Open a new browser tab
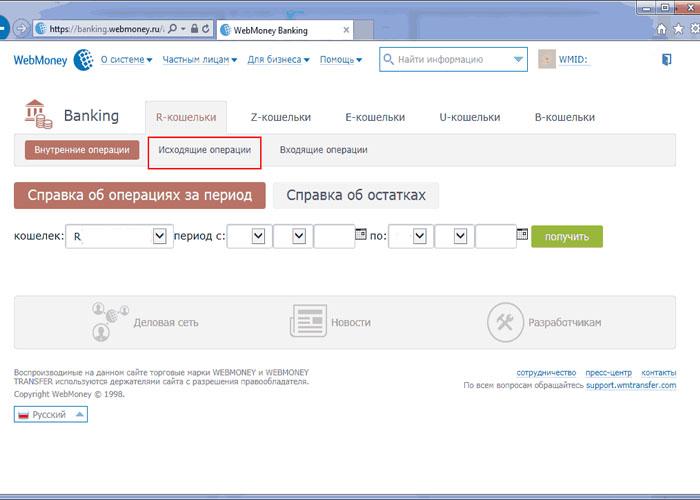The height and width of the screenshot is (500, 700). [364, 30]
